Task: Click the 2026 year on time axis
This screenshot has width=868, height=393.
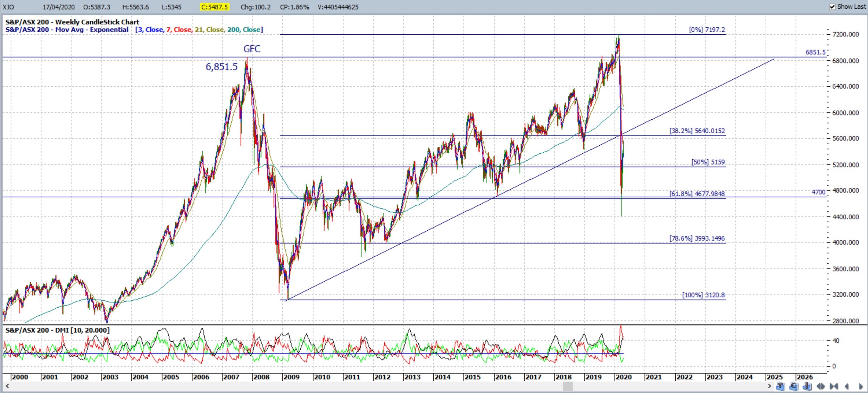Action: point(804,377)
